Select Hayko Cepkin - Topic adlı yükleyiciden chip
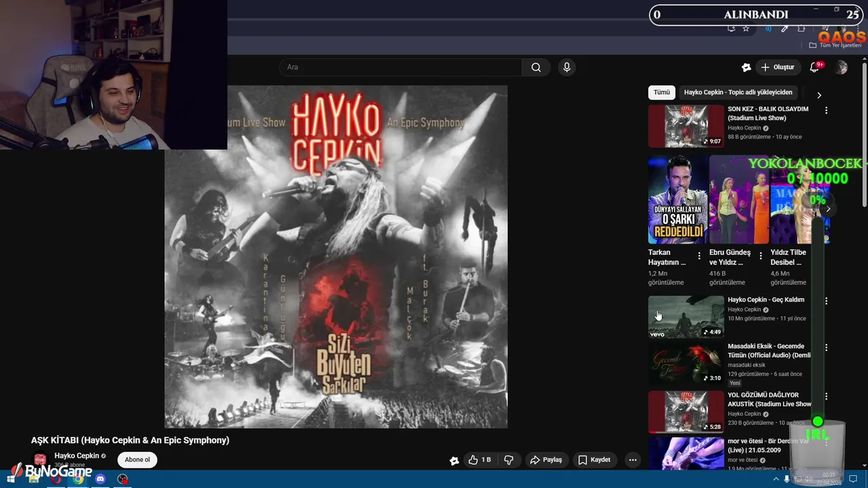 click(738, 92)
